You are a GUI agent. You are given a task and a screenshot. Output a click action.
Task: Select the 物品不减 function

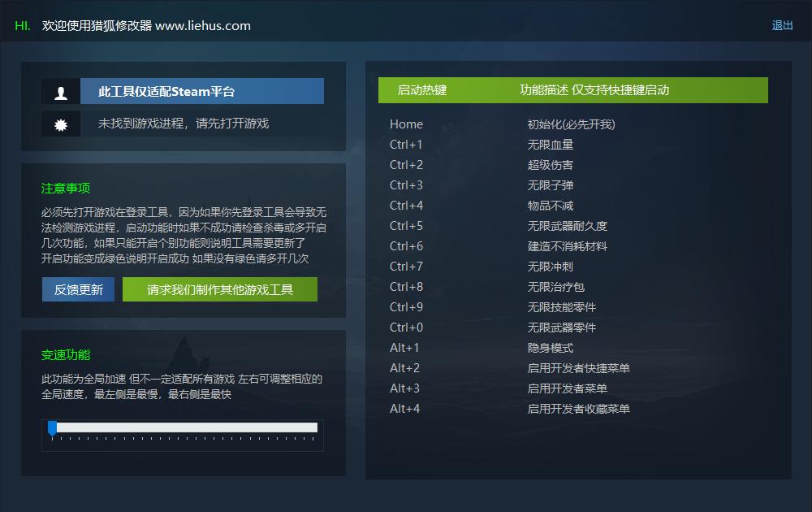(x=550, y=206)
